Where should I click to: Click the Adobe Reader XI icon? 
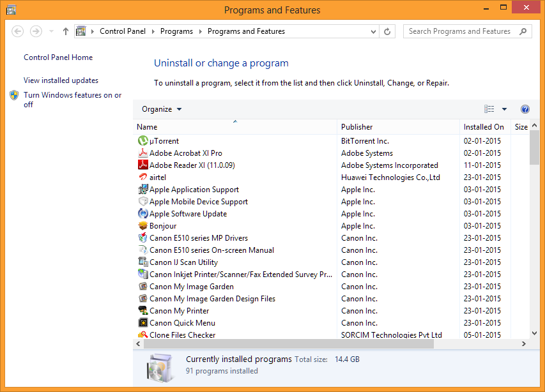pos(143,165)
